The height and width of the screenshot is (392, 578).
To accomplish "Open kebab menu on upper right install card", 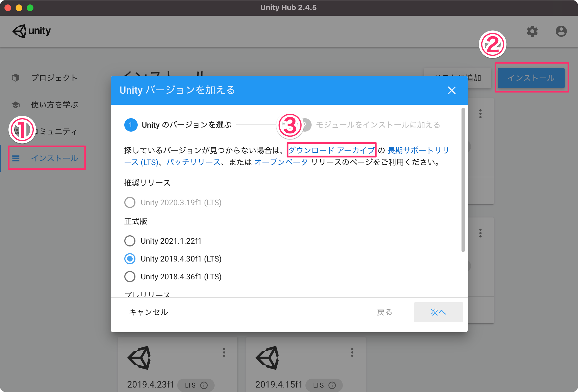I will [480, 114].
